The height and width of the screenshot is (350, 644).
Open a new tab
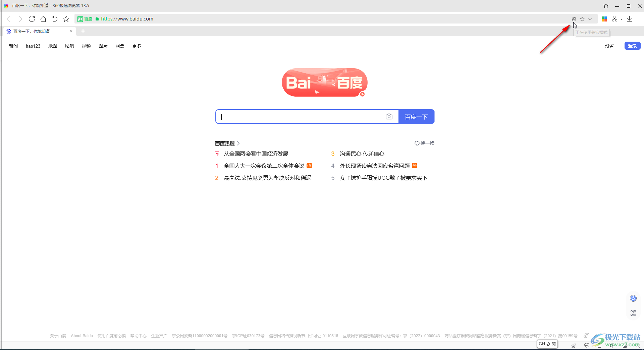coord(83,31)
